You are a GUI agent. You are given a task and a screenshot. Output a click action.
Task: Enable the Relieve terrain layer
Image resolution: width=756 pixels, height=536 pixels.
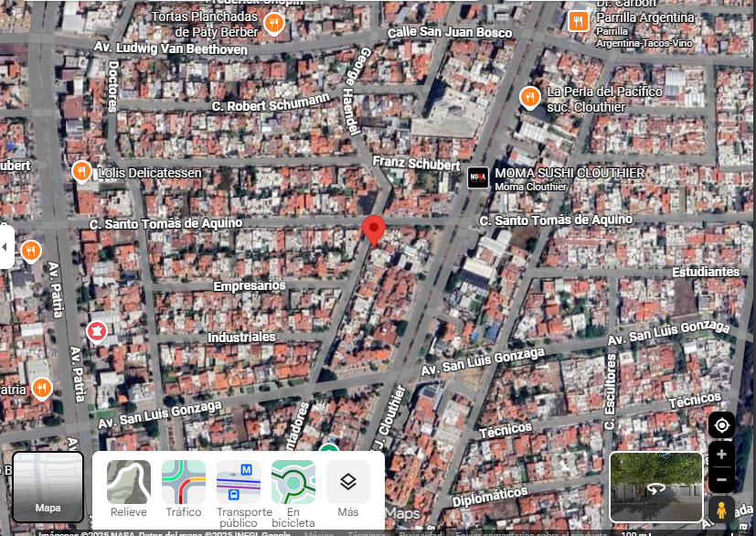click(x=128, y=488)
